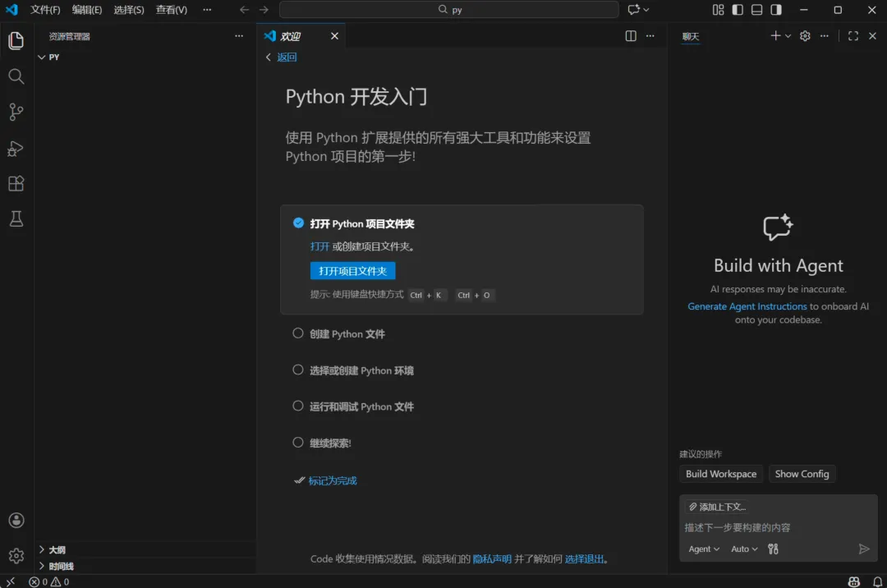Expand the 大纲 outline section
Screen dimensions: 887x588
[x=145, y=549]
